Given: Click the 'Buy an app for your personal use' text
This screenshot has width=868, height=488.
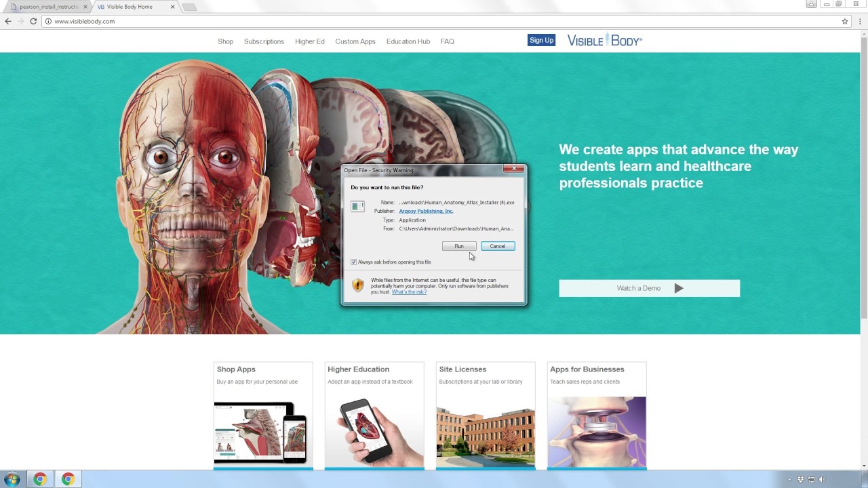Looking at the screenshot, I should click(257, 382).
